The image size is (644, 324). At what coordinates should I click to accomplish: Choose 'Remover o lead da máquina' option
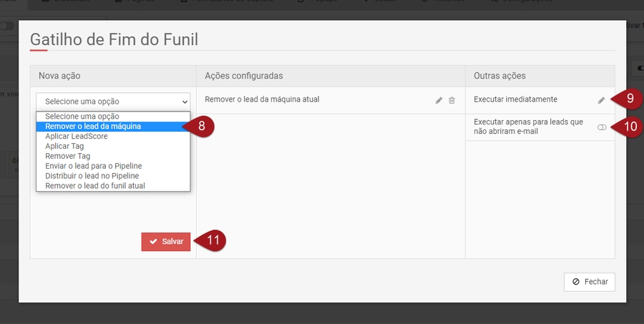click(x=93, y=126)
